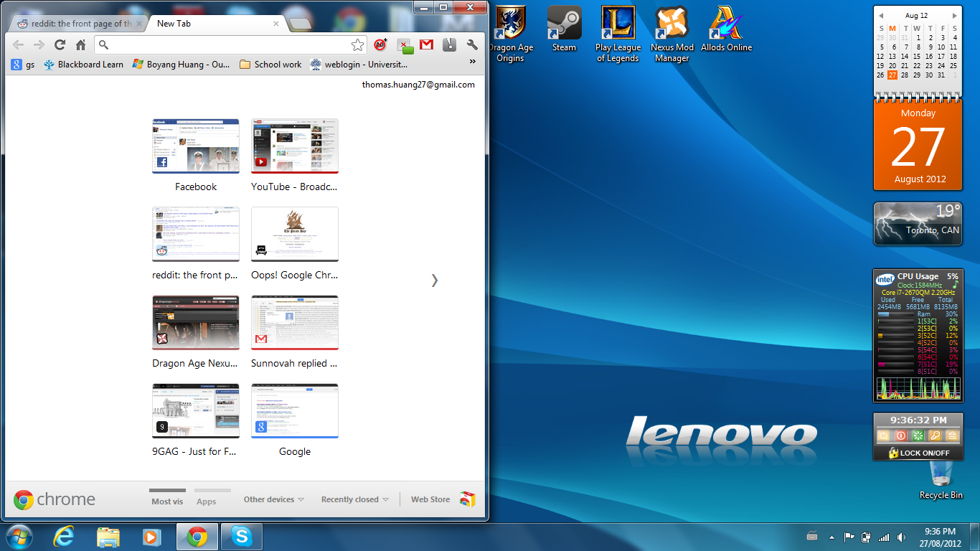This screenshot has height=551, width=980.
Task: Open the Allods Online shortcut
Action: (726, 29)
